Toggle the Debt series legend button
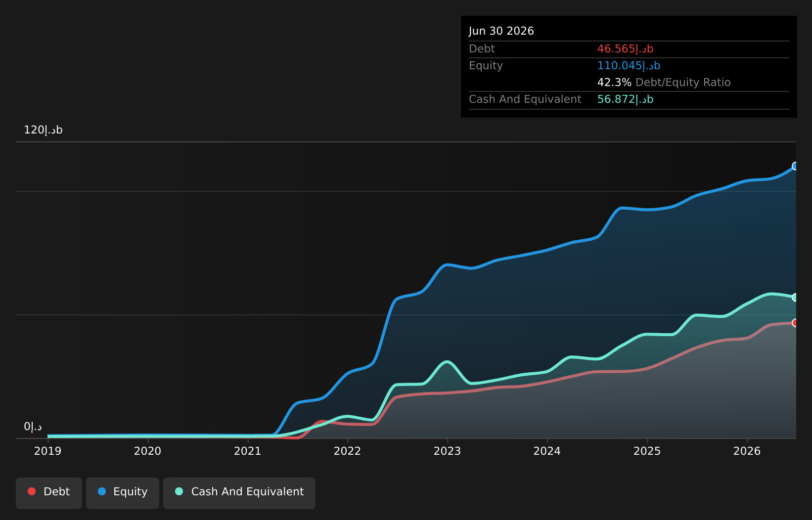Viewport: 812px width, 520px height. (x=49, y=493)
